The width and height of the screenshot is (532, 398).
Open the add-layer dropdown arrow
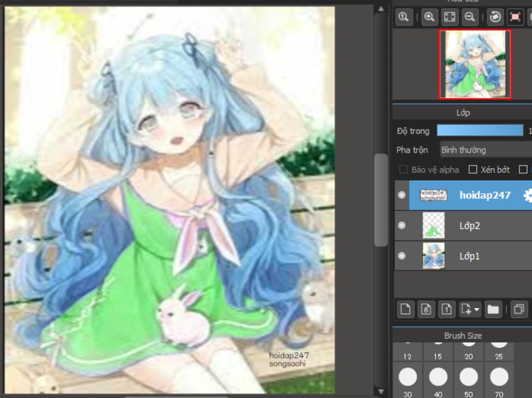(x=476, y=309)
